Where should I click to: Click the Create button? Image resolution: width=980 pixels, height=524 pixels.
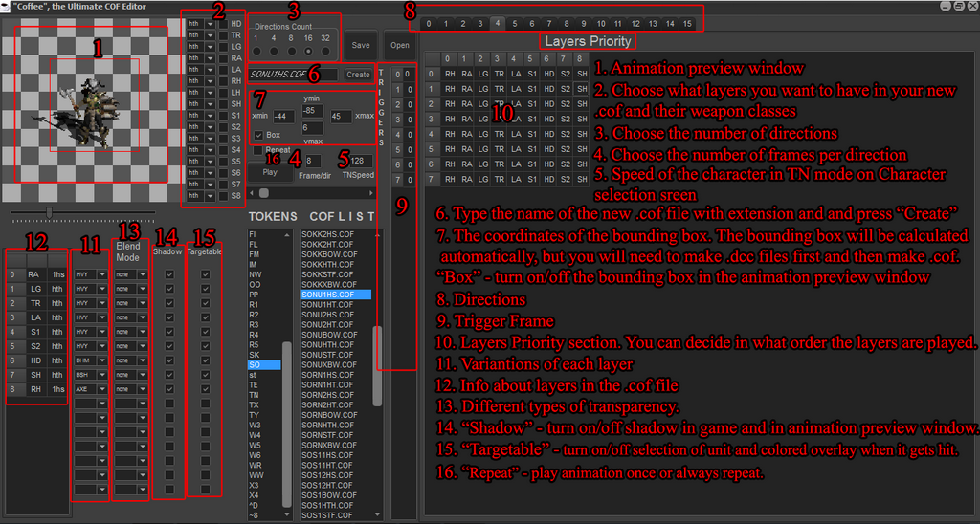tap(358, 75)
